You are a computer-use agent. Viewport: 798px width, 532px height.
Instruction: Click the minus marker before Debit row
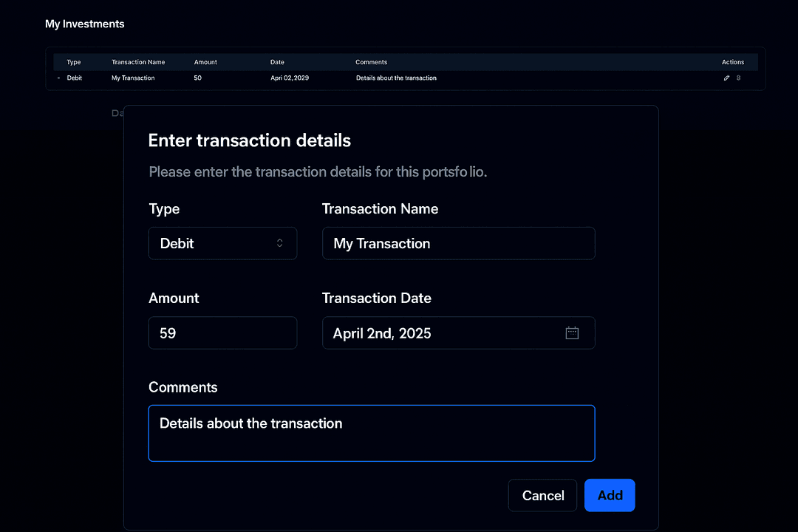pos(58,78)
